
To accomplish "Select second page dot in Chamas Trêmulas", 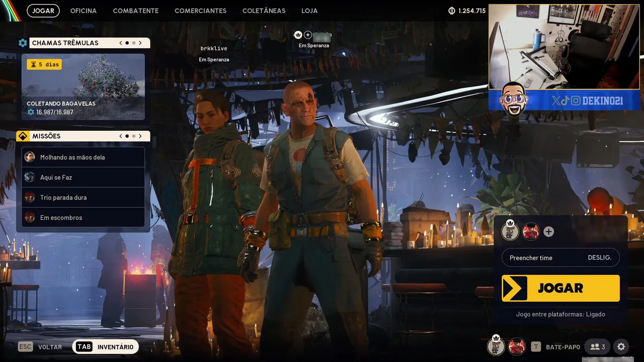I will 133,43.
